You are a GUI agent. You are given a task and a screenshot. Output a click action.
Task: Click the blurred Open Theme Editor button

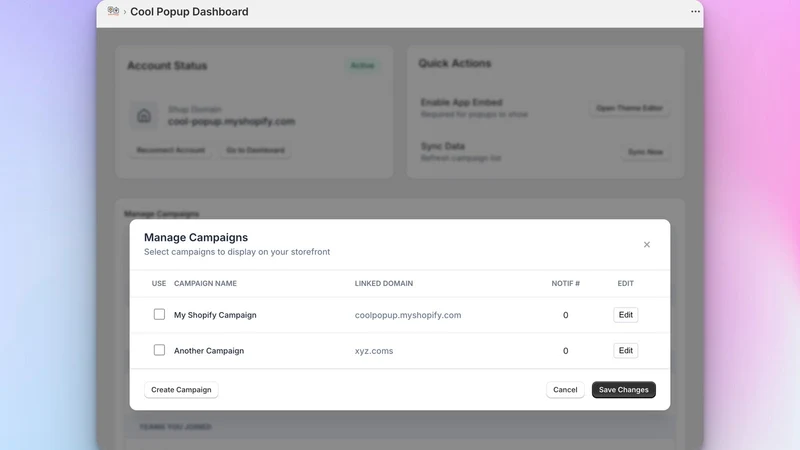tap(630, 108)
